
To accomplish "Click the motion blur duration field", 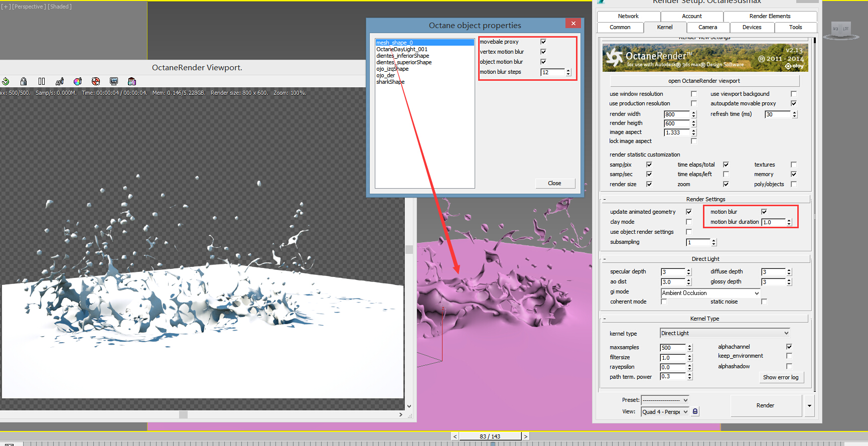I will tap(774, 222).
